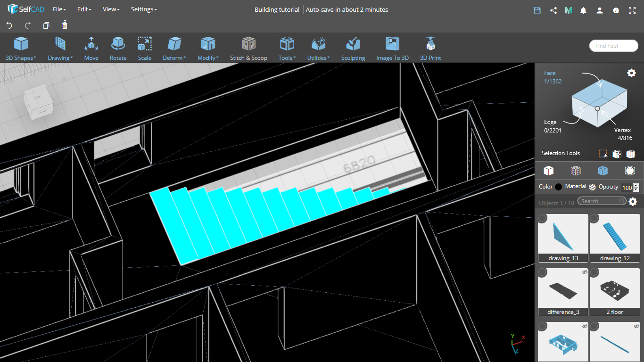The height and width of the screenshot is (362, 644).
Task: Open the Image To 3D tool
Action: [x=392, y=49]
